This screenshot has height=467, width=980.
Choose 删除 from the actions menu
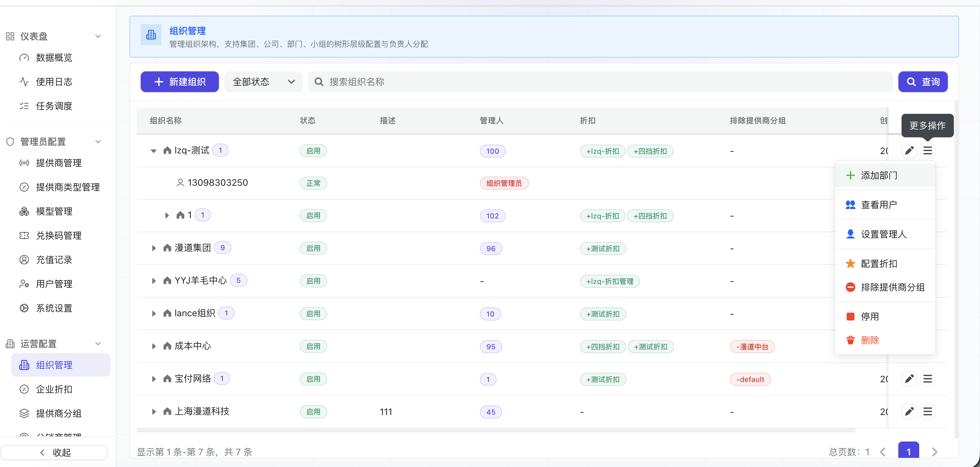885,340
